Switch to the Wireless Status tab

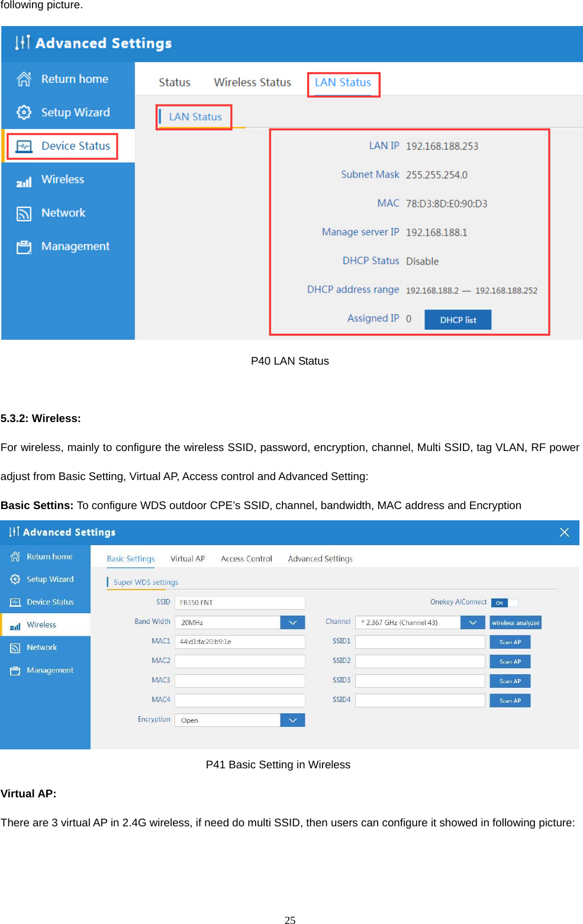[x=252, y=82]
